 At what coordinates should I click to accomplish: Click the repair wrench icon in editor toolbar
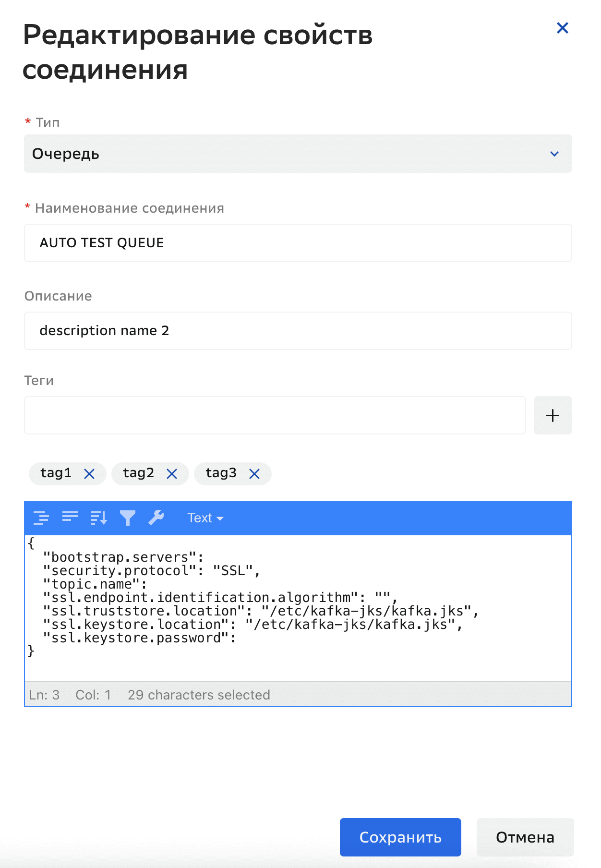click(x=156, y=518)
